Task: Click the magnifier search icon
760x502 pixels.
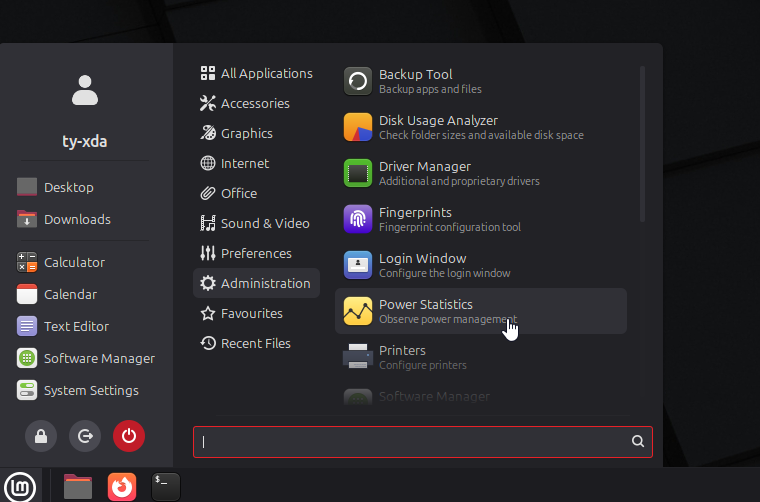Action: [x=638, y=441]
